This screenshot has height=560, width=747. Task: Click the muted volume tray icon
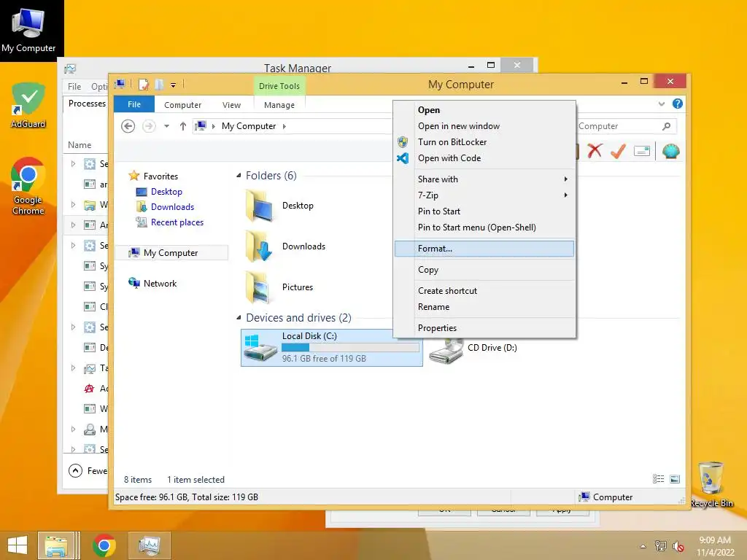(678, 545)
